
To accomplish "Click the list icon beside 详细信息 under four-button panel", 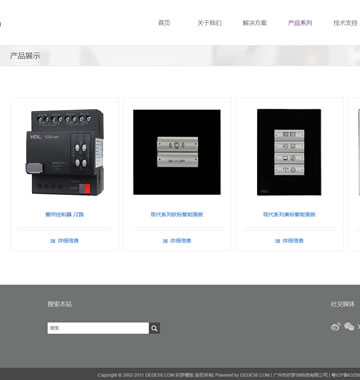I will 277,241.
